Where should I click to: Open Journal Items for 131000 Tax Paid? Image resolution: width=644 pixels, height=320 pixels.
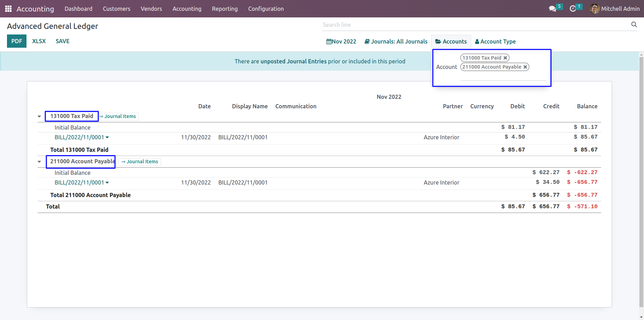(x=118, y=116)
